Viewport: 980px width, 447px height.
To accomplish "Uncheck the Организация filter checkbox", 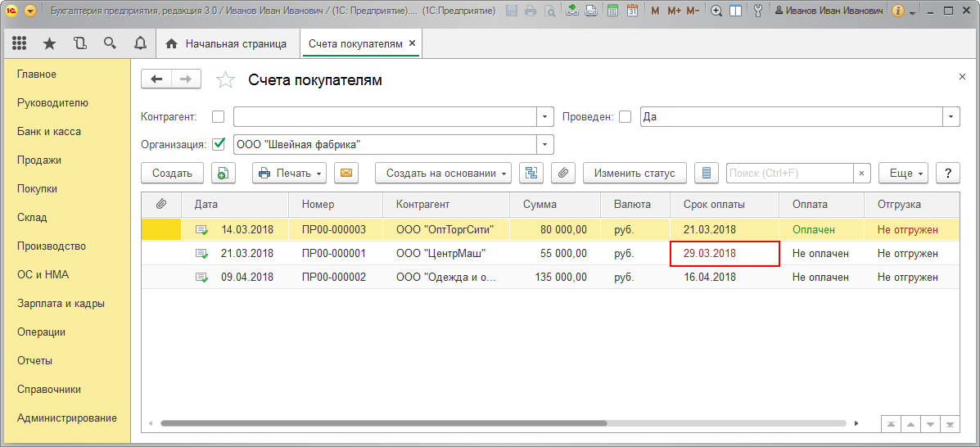I will [x=218, y=144].
